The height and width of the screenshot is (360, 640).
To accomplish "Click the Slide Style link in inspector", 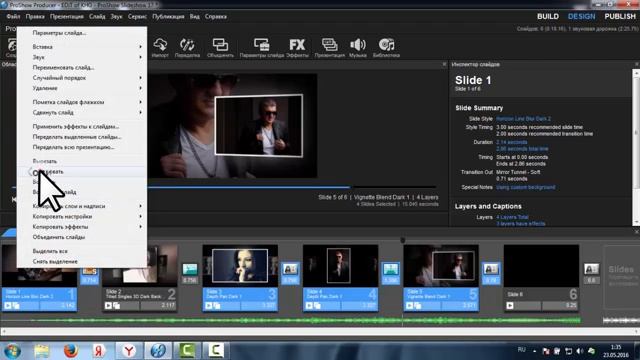I will (x=523, y=119).
